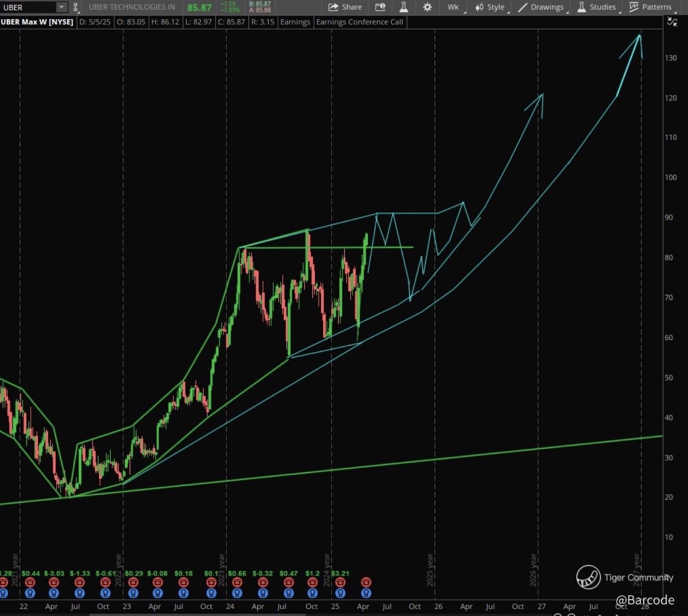This screenshot has width=688, height=616.
Task: Open chart settings gear icon
Action: 428,7
